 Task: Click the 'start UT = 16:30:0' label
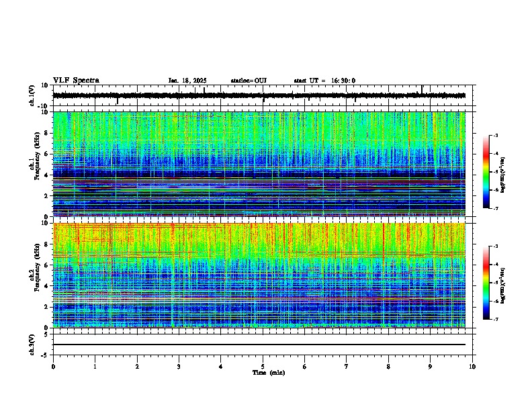pyautogui.click(x=324, y=81)
